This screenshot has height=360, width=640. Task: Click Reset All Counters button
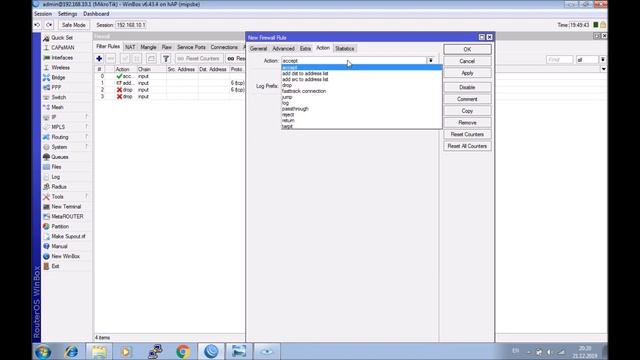(x=467, y=146)
